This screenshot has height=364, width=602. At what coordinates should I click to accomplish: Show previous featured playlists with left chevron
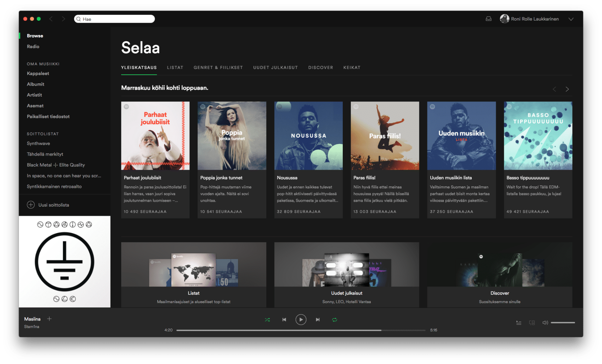pos(555,89)
